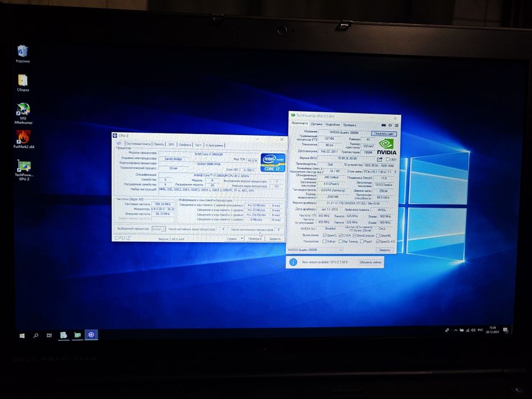Open the GPU-Z hamburger menu icon
The height and width of the screenshot is (399, 532).
point(396,125)
